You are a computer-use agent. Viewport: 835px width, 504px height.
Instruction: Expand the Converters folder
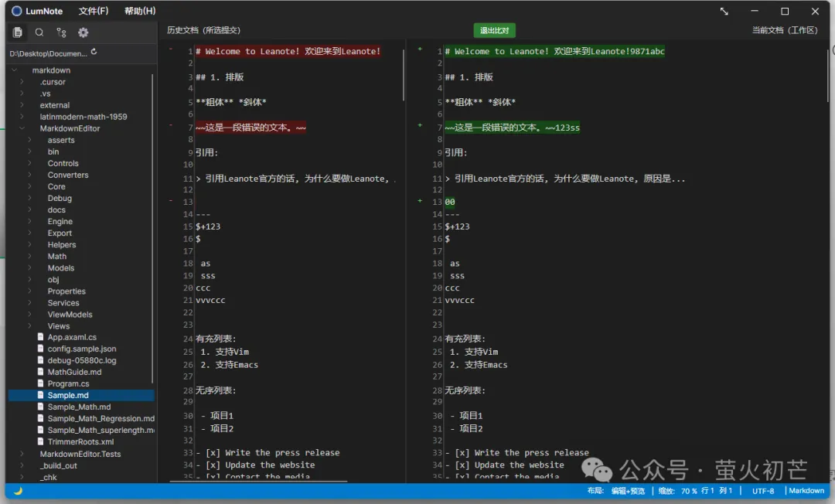coord(30,175)
